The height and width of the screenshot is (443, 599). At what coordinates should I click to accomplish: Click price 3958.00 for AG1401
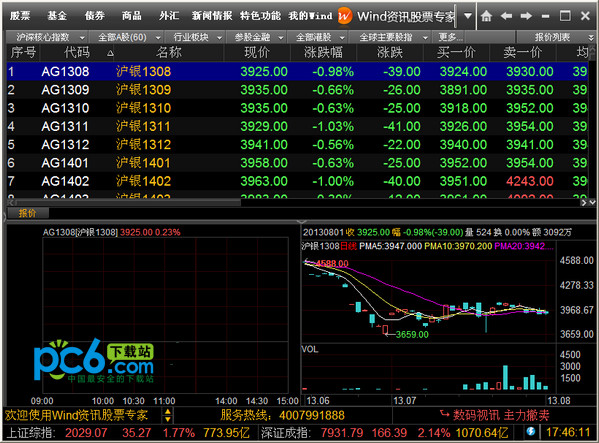(x=264, y=163)
